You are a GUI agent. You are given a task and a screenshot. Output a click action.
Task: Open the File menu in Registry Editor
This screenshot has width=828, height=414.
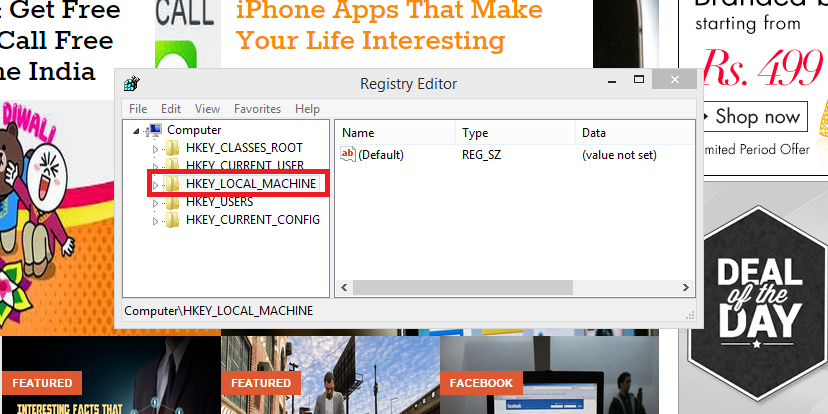[138, 109]
